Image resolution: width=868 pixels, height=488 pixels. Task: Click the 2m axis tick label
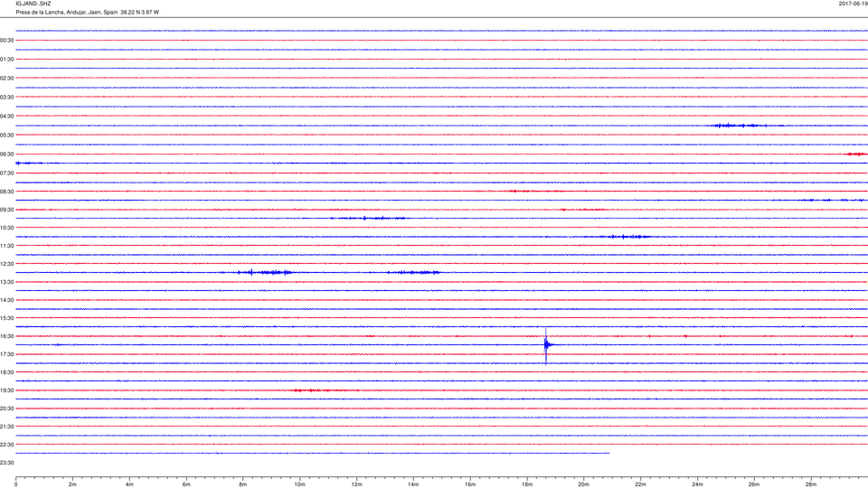72,484
